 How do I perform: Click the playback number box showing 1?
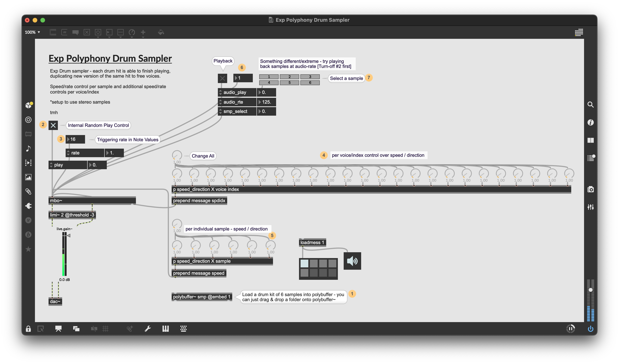pos(243,78)
